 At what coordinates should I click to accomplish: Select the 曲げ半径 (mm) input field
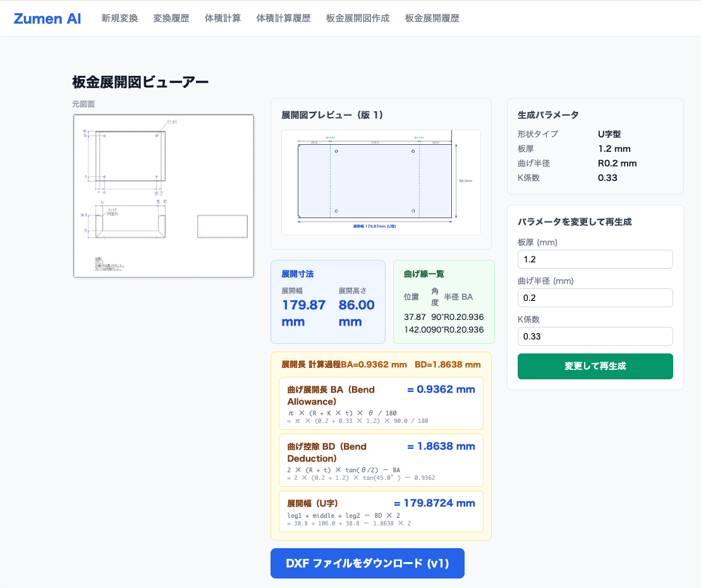click(x=595, y=298)
